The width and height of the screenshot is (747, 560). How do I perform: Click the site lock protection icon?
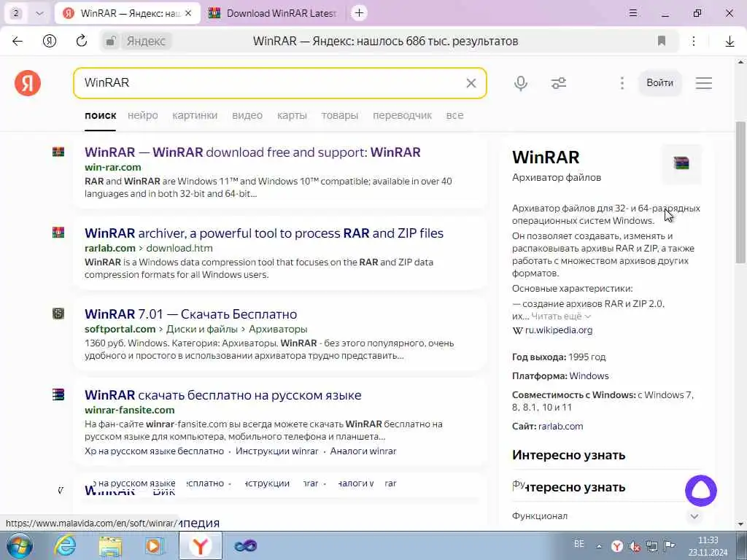pyautogui.click(x=111, y=42)
